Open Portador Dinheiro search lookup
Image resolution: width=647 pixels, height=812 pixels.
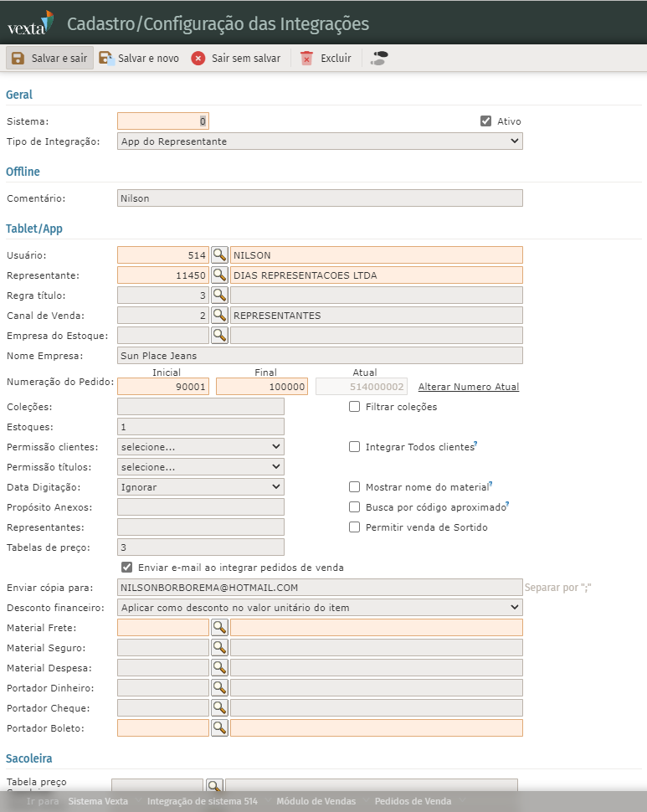point(219,687)
